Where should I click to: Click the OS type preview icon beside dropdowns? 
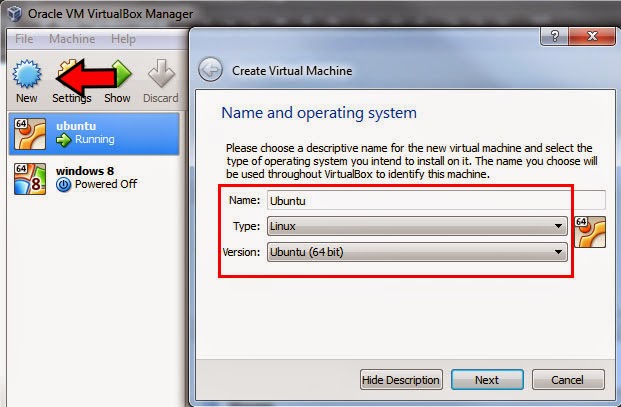pyautogui.click(x=590, y=232)
